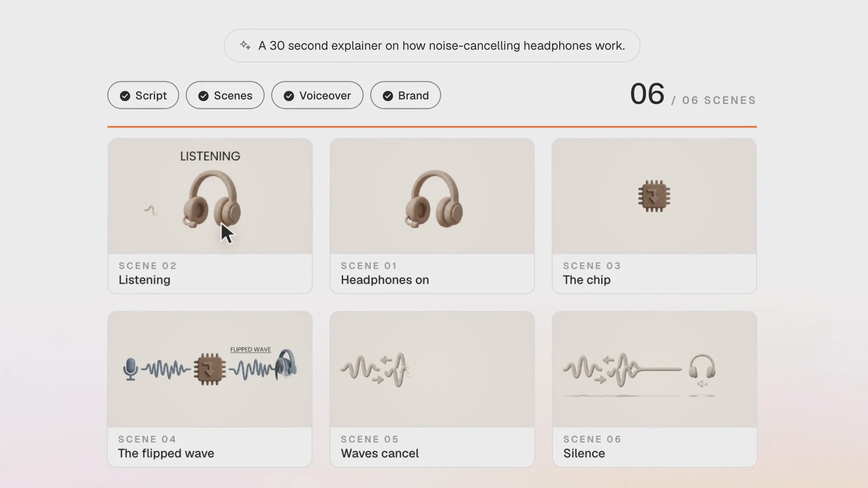
Task: Click the muted speaker icon in Scene 06
Action: tap(702, 384)
